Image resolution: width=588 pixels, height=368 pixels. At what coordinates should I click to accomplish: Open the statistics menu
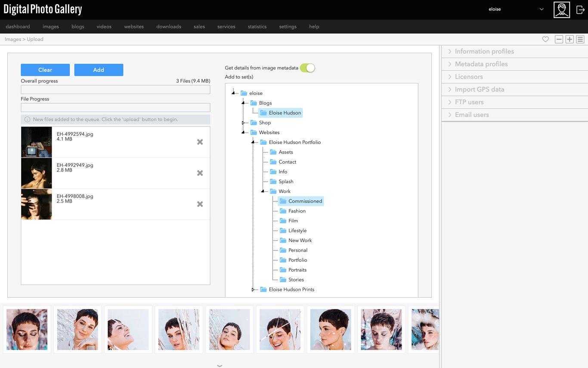(257, 27)
